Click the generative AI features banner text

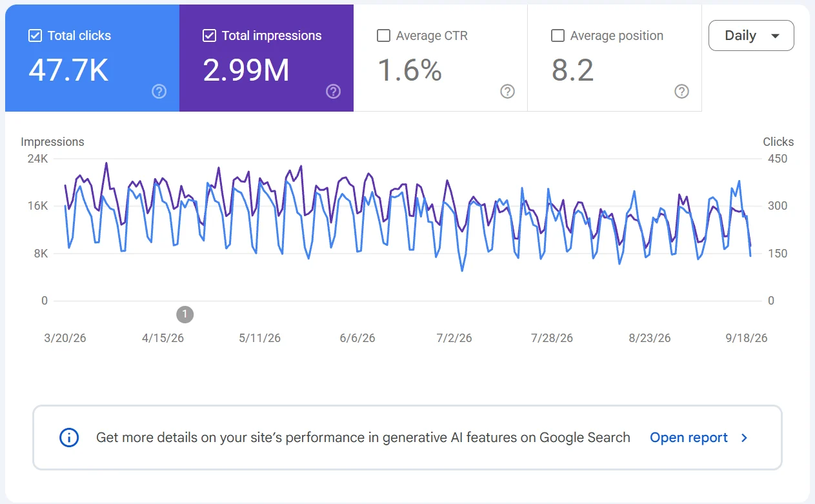tap(363, 438)
